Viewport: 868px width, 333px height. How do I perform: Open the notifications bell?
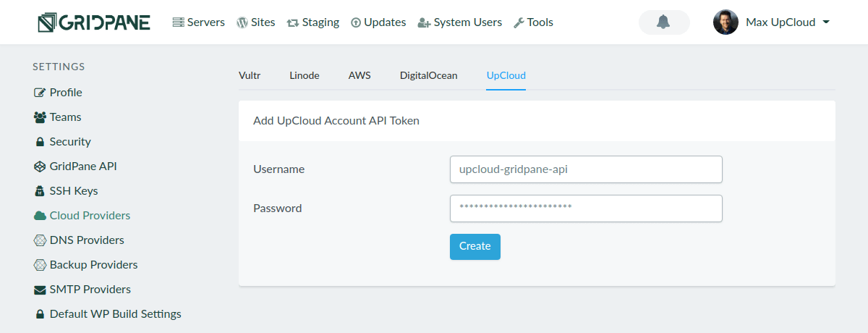tap(663, 22)
